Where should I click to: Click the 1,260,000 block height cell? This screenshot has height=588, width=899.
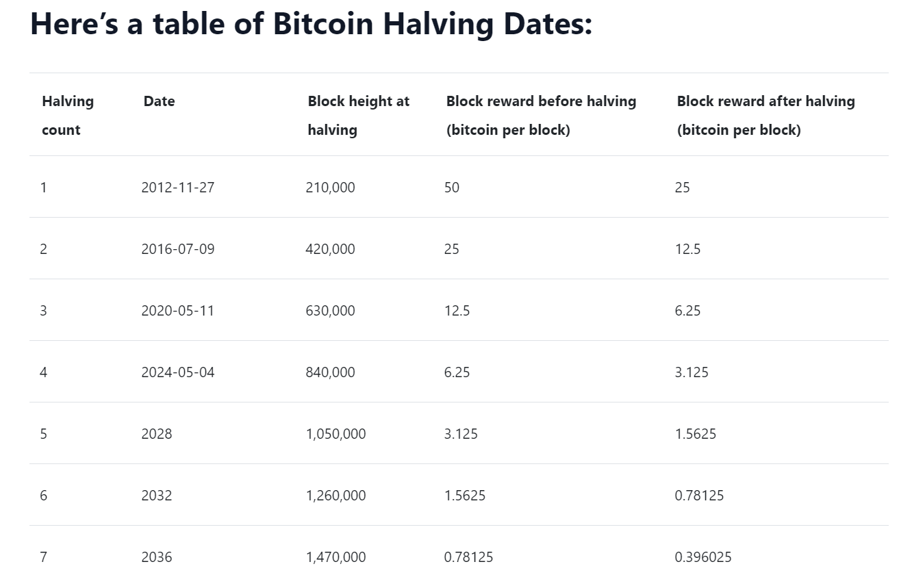tap(335, 495)
